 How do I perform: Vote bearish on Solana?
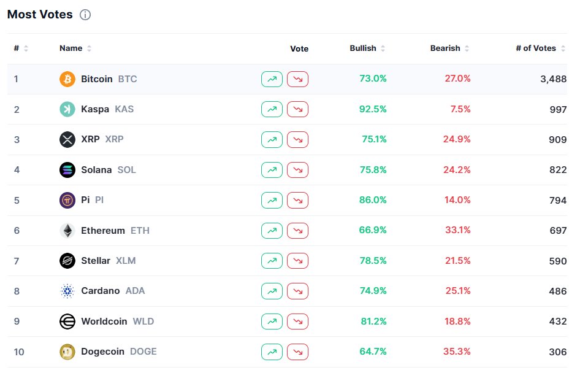click(x=298, y=170)
